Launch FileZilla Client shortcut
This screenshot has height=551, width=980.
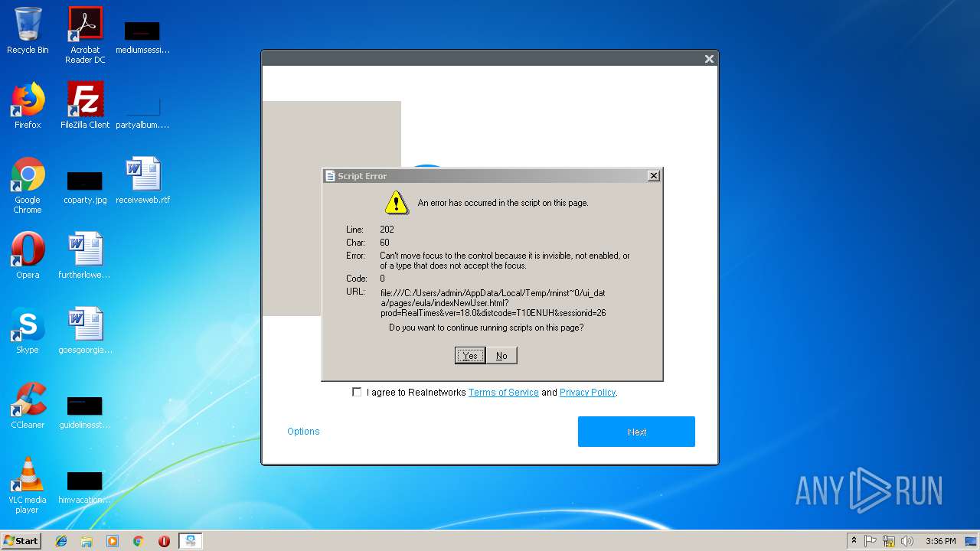(x=85, y=106)
